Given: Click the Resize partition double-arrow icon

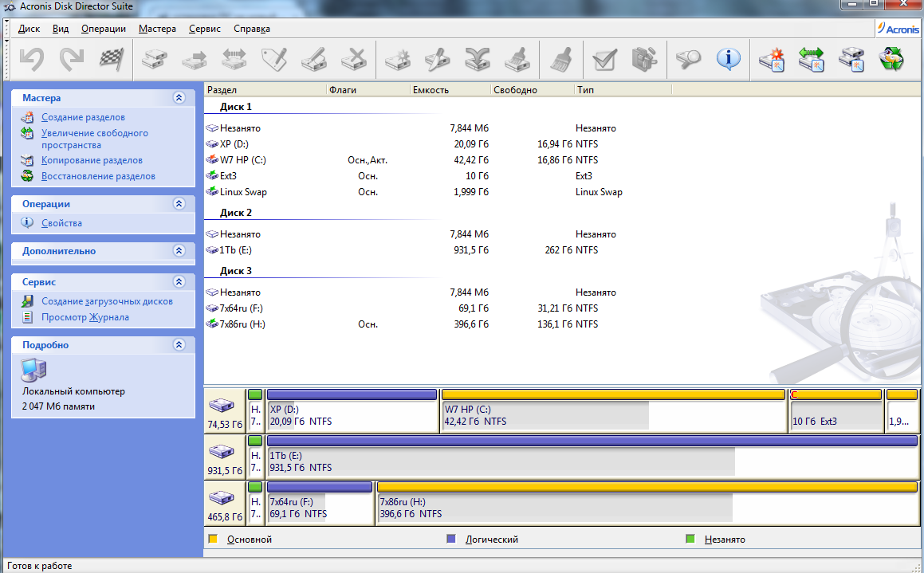Looking at the screenshot, I should (234, 59).
